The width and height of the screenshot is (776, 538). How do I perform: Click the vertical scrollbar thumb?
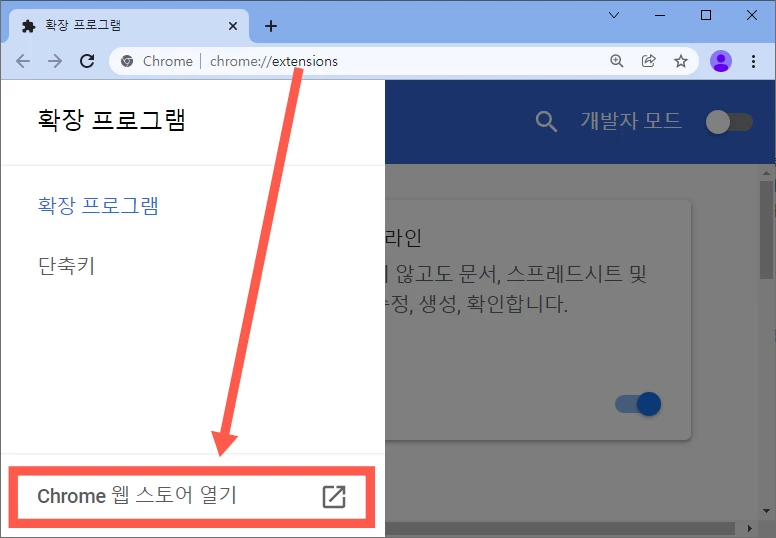pos(766,229)
